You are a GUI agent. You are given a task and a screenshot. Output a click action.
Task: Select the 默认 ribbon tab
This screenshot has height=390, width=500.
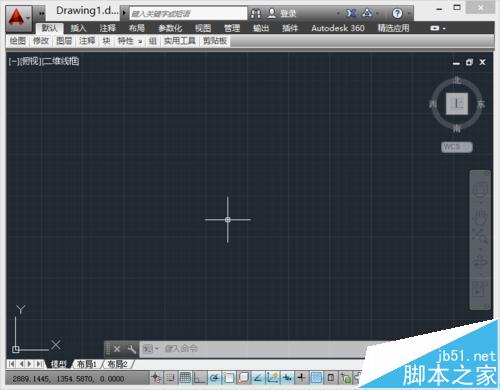tap(50, 28)
